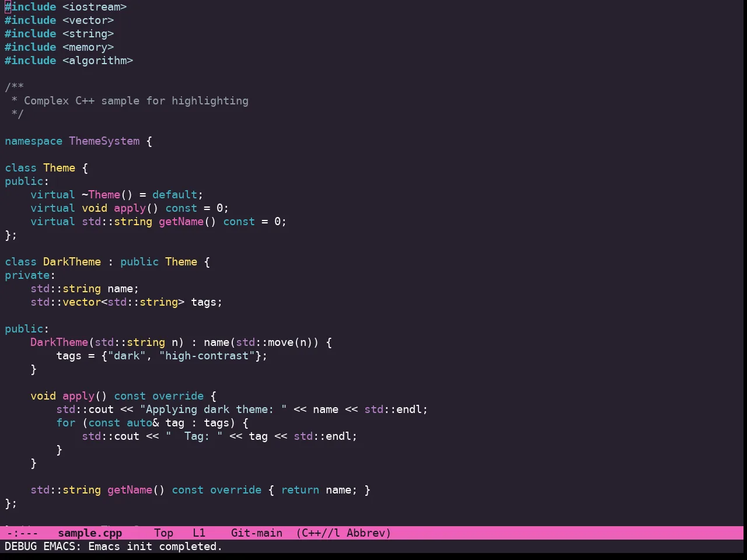Click 'Theme' in 'class Theme {' line
Screen dimensions: 747x560
[59, 168]
